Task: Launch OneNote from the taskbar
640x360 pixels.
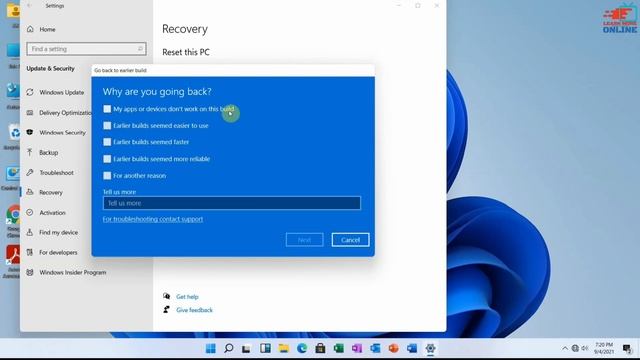Action: (357, 348)
